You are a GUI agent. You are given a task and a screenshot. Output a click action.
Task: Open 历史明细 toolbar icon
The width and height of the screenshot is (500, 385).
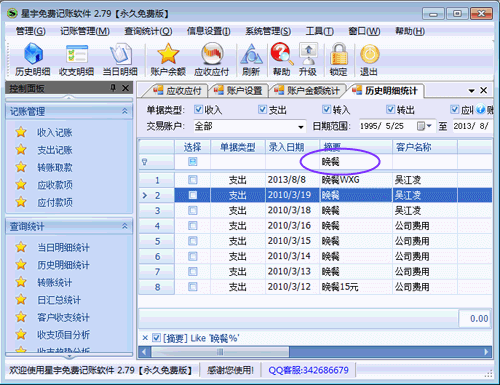coord(33,59)
